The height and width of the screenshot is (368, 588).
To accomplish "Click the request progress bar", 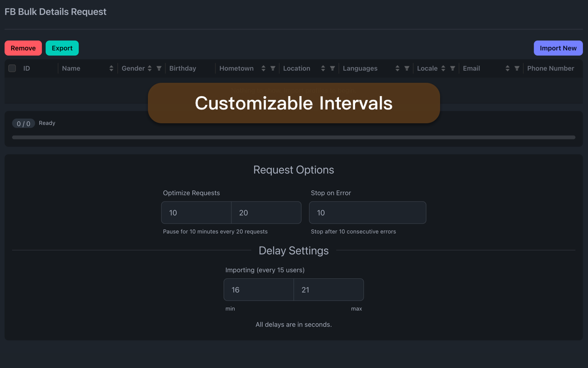I will click(294, 137).
